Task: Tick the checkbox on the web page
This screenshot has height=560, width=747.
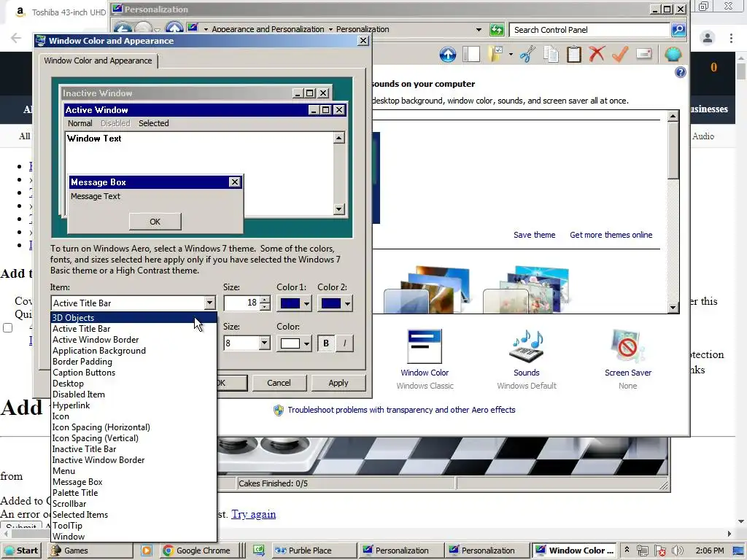Action: coord(8,327)
